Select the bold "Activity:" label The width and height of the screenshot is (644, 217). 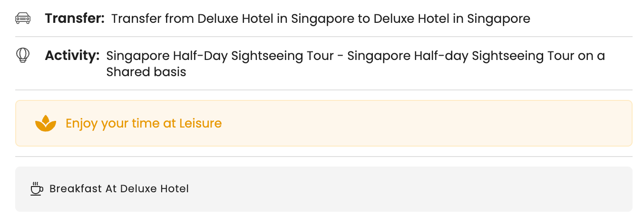[x=72, y=56]
